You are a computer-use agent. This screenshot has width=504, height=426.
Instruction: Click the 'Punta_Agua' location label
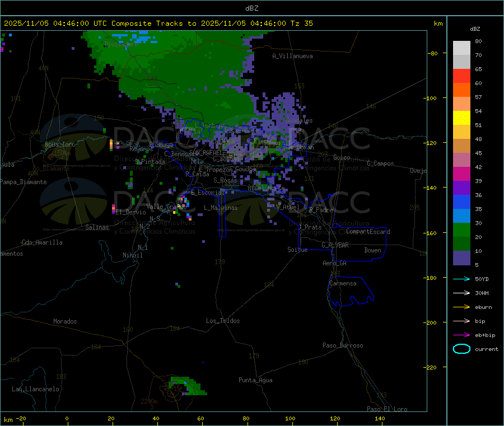click(x=255, y=380)
